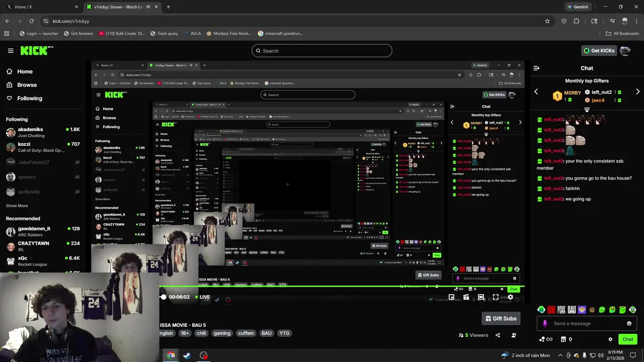Show previous monthly top gifters

[536, 92]
